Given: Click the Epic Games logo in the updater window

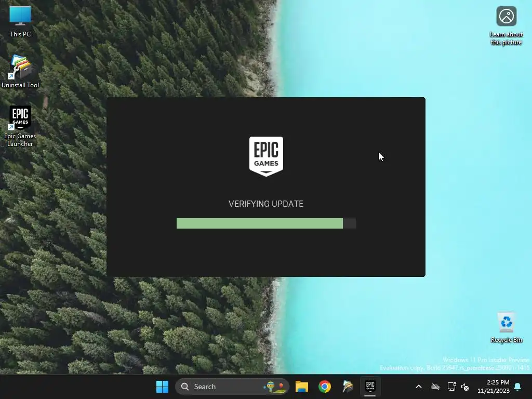Looking at the screenshot, I should 266,156.
